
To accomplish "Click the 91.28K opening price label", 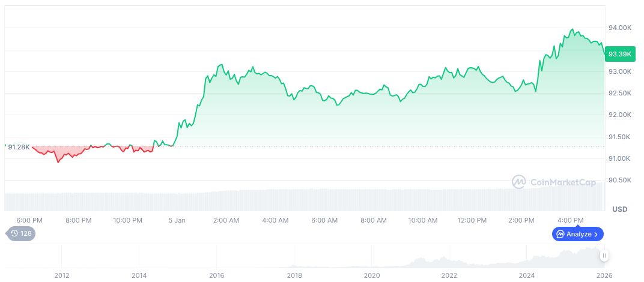I will tap(19, 146).
